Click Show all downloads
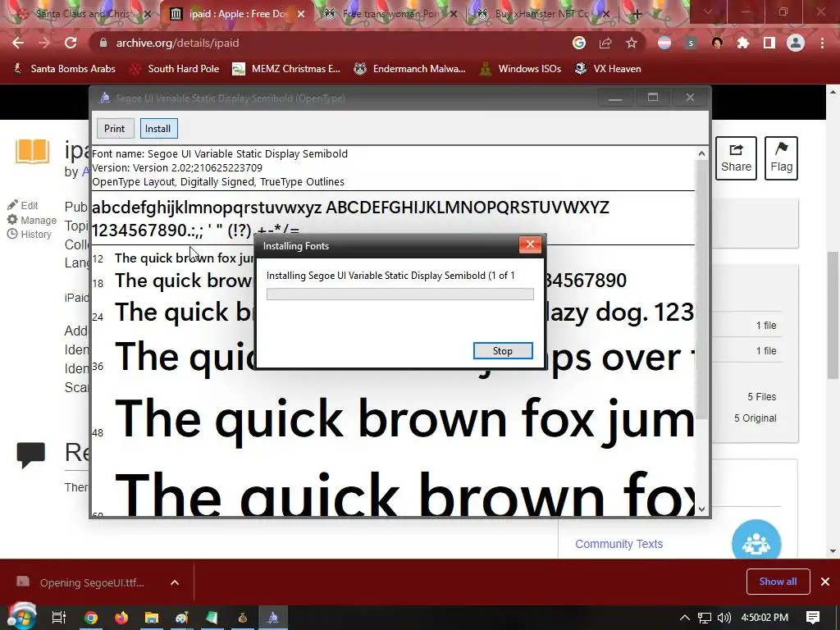This screenshot has width=840, height=630. click(778, 582)
